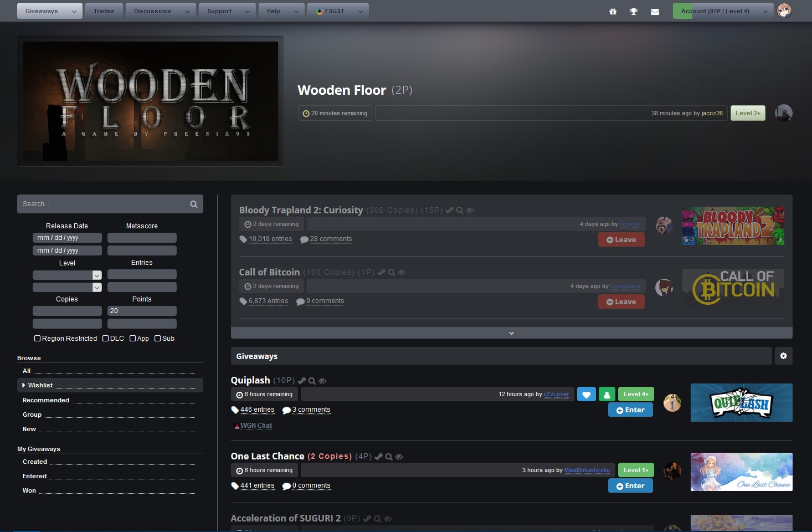The width and height of the screenshot is (812, 532).
Task: Open the Giveaways panel settings gear
Action: coord(784,356)
